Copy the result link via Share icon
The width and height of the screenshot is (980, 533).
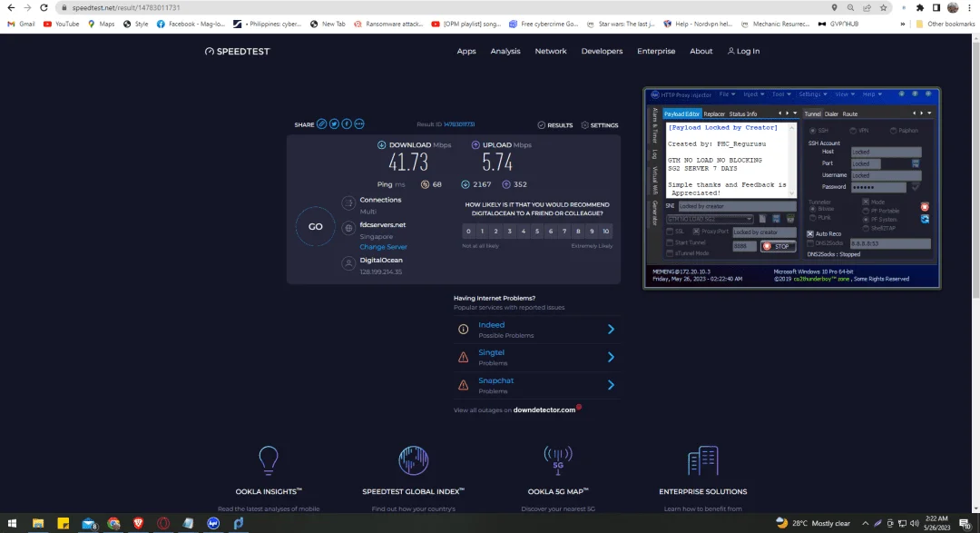click(321, 124)
